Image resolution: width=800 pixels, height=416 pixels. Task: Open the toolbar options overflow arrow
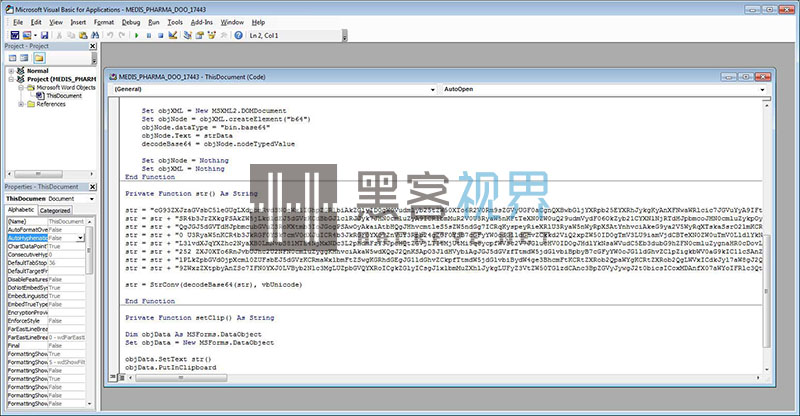tap(344, 36)
